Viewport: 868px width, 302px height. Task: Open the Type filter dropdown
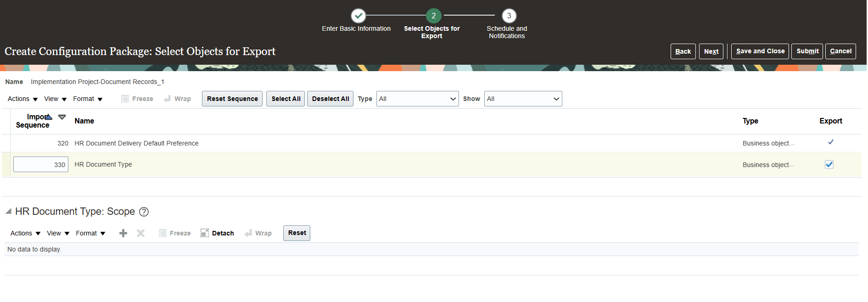pos(417,99)
